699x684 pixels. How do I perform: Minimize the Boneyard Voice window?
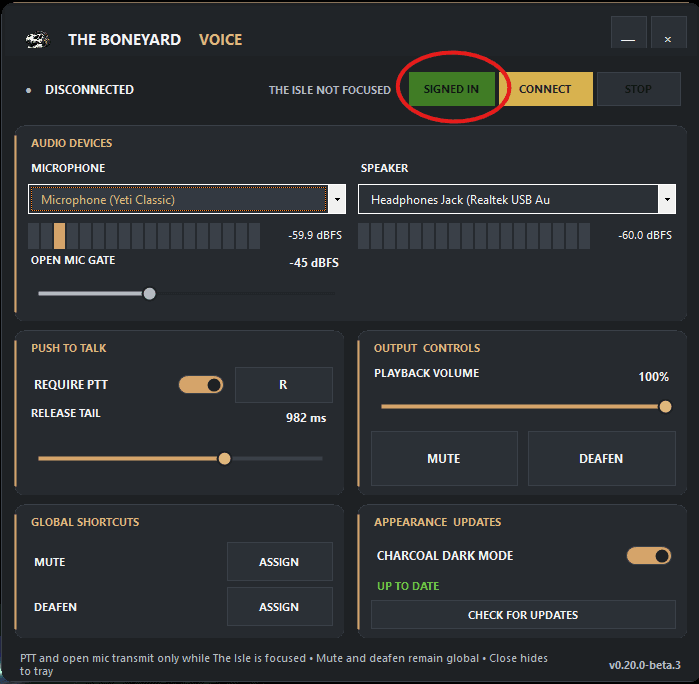pos(629,32)
